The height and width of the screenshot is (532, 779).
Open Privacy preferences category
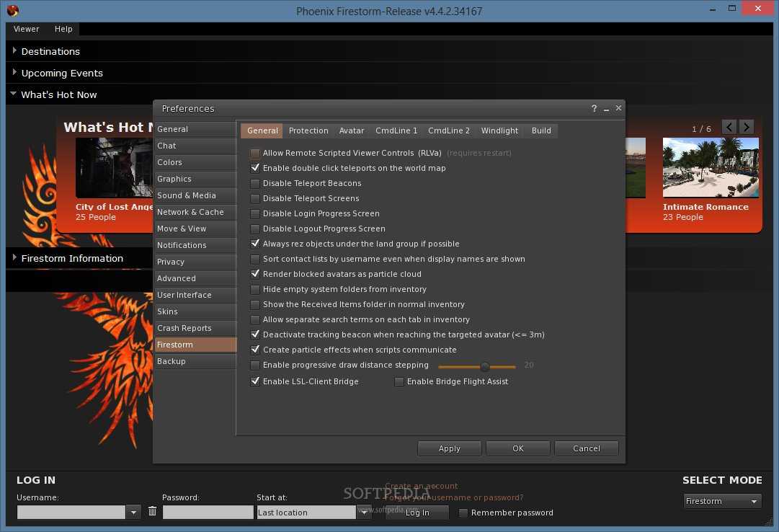point(195,262)
